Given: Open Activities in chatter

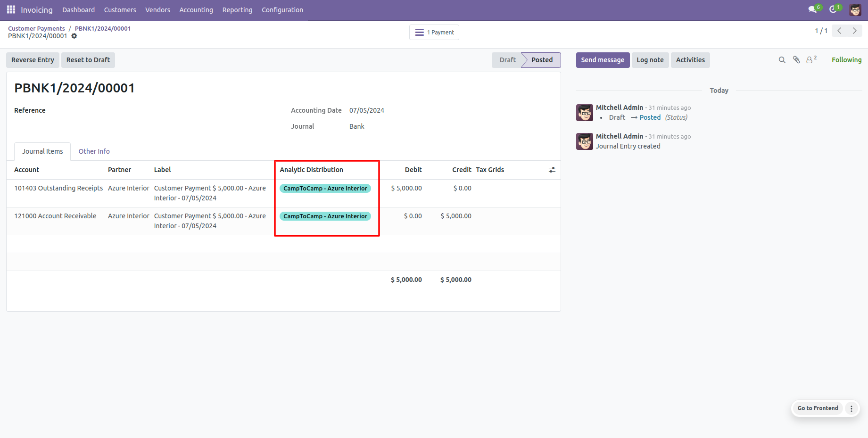Looking at the screenshot, I should (x=690, y=60).
